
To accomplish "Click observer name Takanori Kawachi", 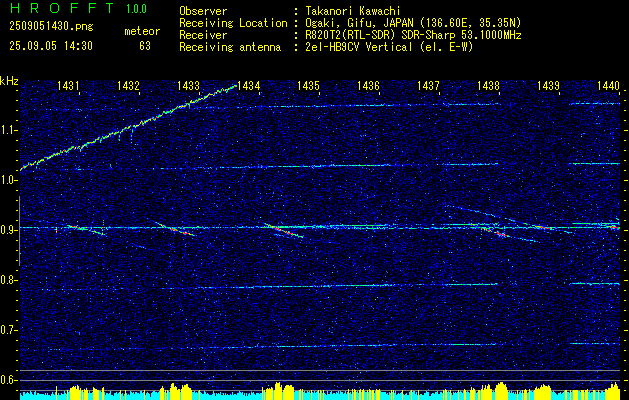I will click(x=353, y=11).
